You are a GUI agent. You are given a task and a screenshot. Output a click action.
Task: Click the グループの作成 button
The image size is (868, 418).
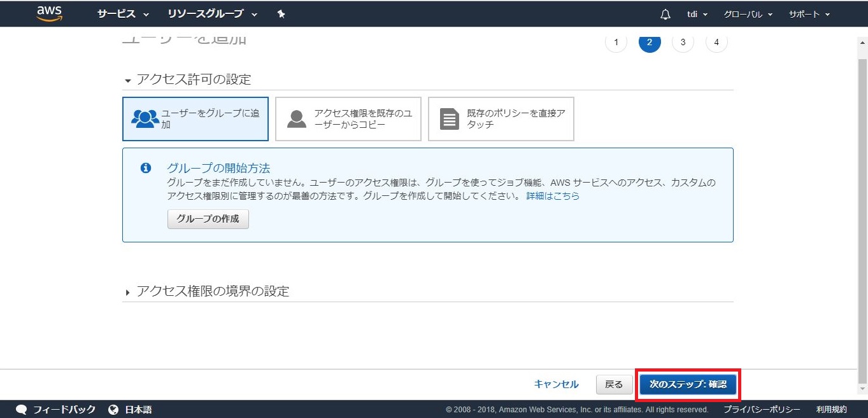click(x=208, y=219)
